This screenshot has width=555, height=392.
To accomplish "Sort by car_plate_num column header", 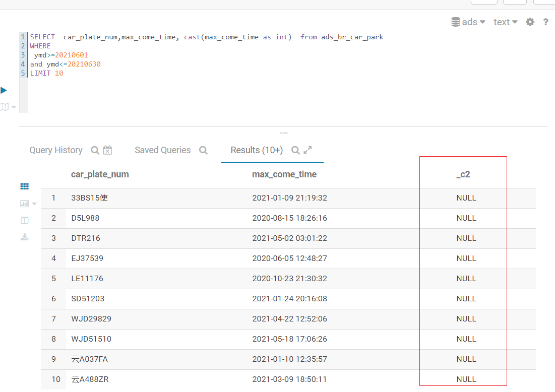I will click(100, 174).
